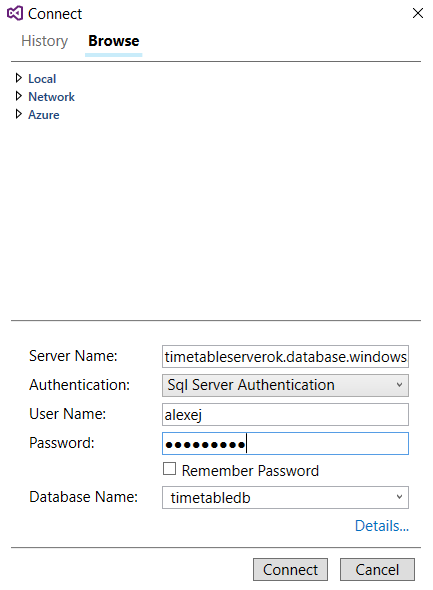Click the Visual Studio logo icon
This screenshot has width=433, height=590.
pyautogui.click(x=15, y=14)
